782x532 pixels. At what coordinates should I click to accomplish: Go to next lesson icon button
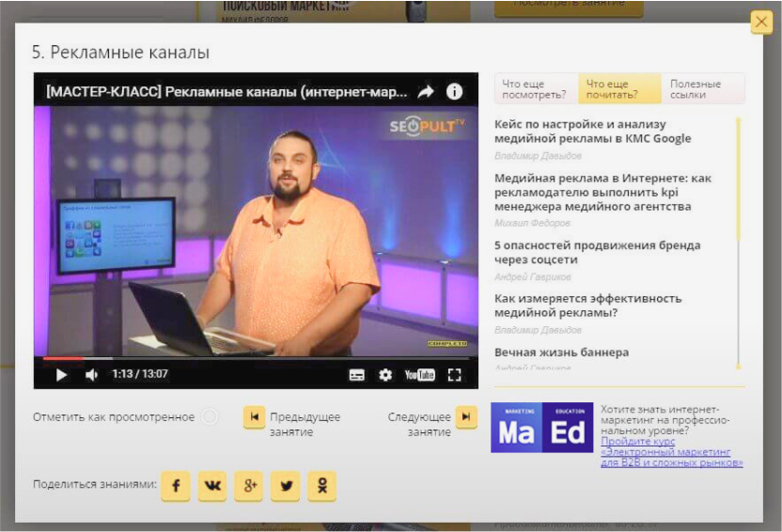point(466,417)
